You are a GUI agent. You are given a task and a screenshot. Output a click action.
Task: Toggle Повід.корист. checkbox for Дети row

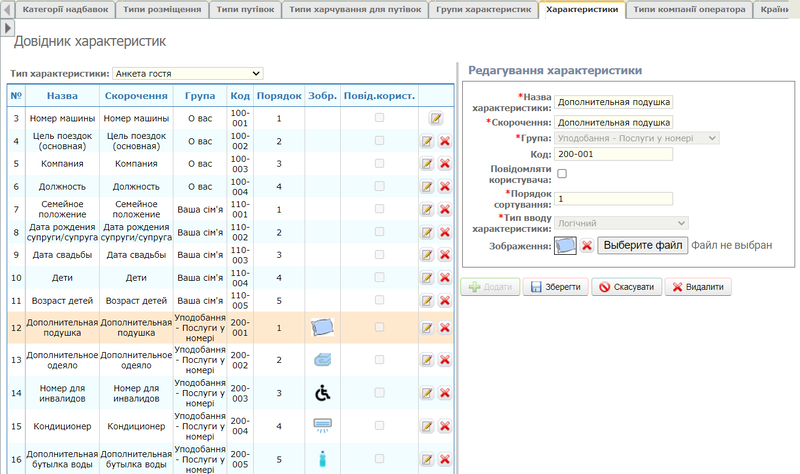[x=378, y=277]
